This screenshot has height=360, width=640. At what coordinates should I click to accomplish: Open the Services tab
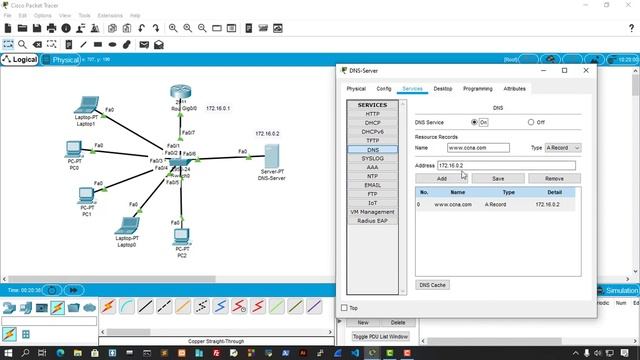click(x=412, y=89)
